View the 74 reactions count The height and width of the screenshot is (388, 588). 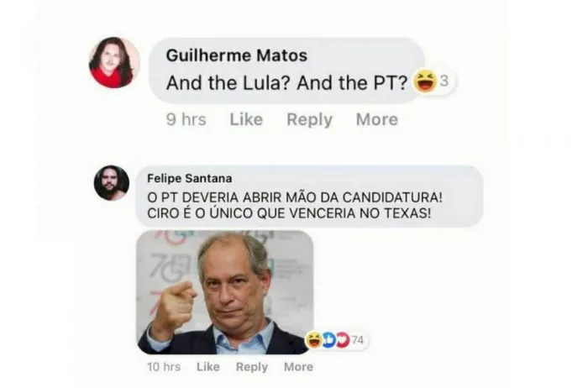tap(358, 340)
